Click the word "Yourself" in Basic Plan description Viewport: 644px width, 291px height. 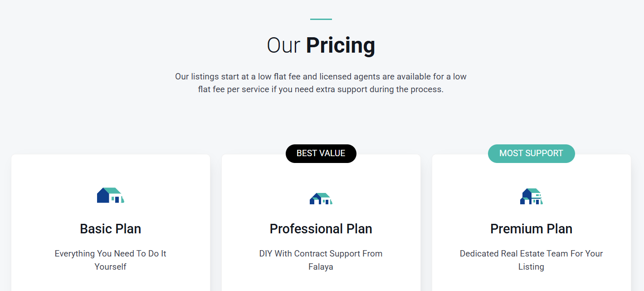[x=110, y=267]
